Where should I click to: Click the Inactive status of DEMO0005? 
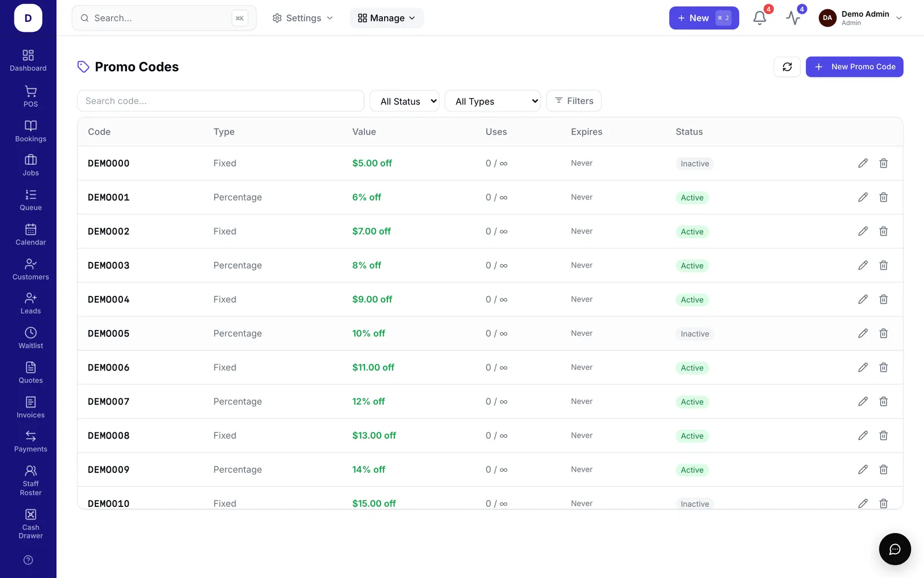click(695, 334)
